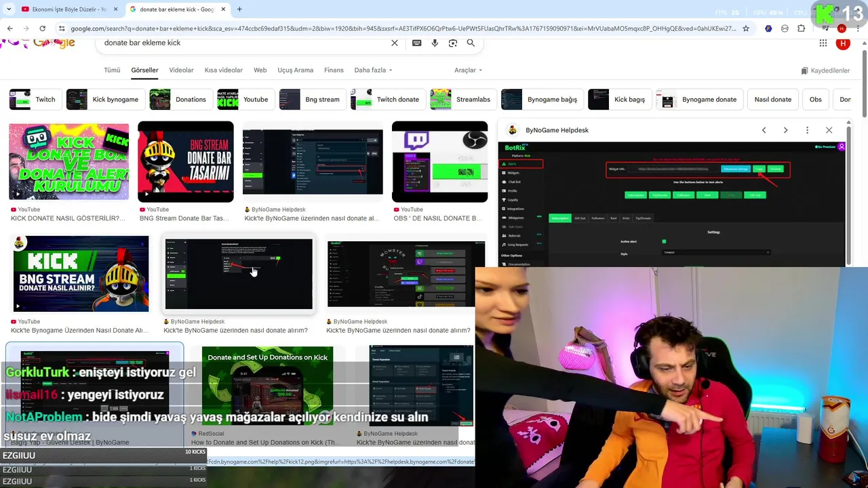Open the Google account avatar menu

[x=843, y=43]
